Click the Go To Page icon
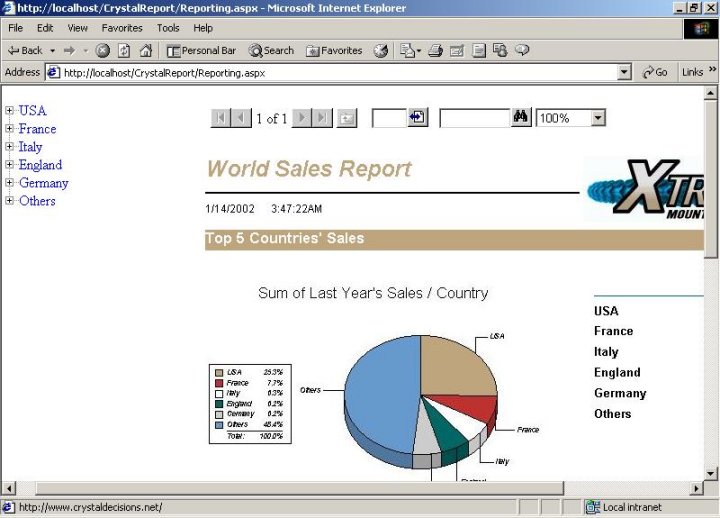The width and height of the screenshot is (720, 518). coord(418,118)
